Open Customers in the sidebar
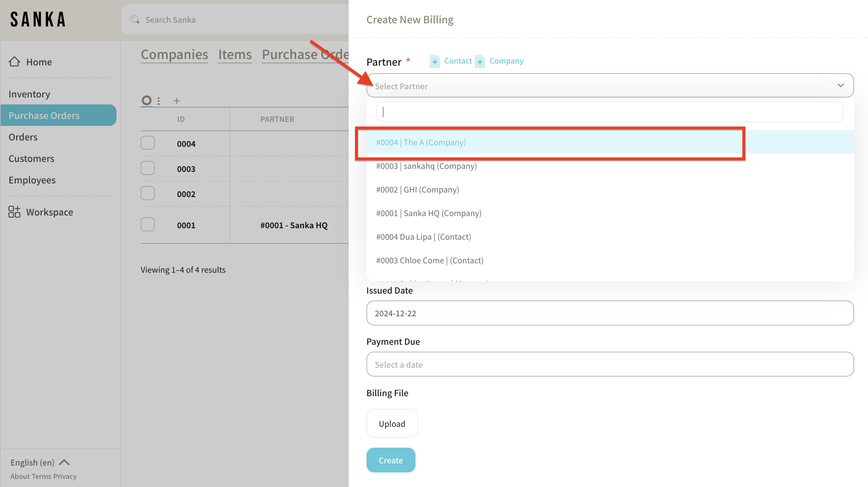The height and width of the screenshot is (487, 868). pos(31,158)
